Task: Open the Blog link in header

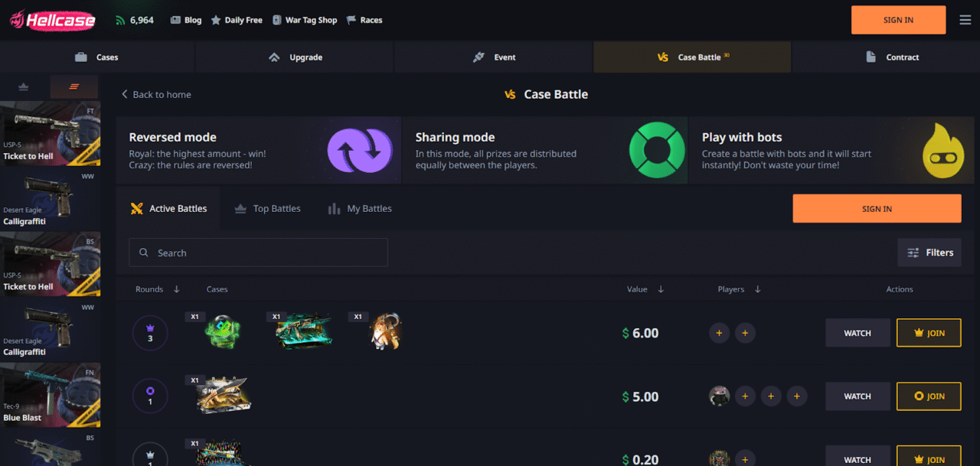Action: [x=186, y=20]
